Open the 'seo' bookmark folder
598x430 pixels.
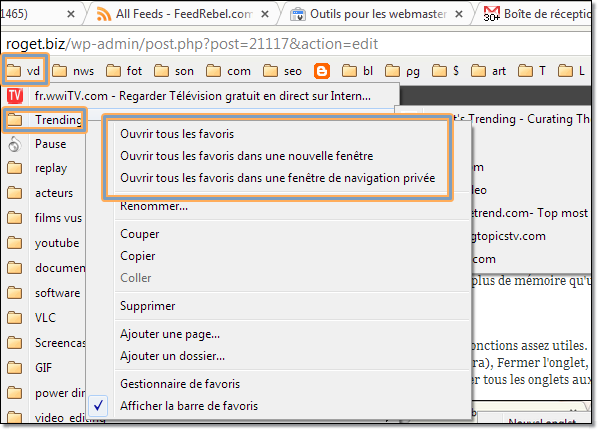tap(283, 71)
